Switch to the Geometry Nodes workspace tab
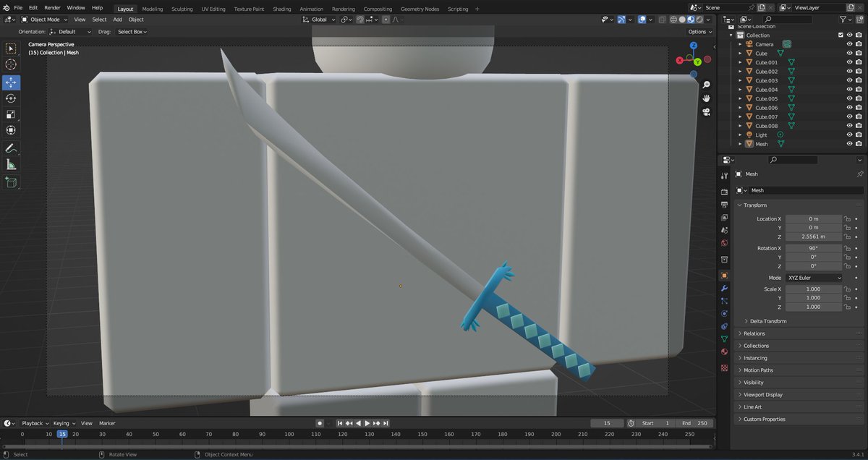The height and width of the screenshot is (460, 868). [420, 9]
